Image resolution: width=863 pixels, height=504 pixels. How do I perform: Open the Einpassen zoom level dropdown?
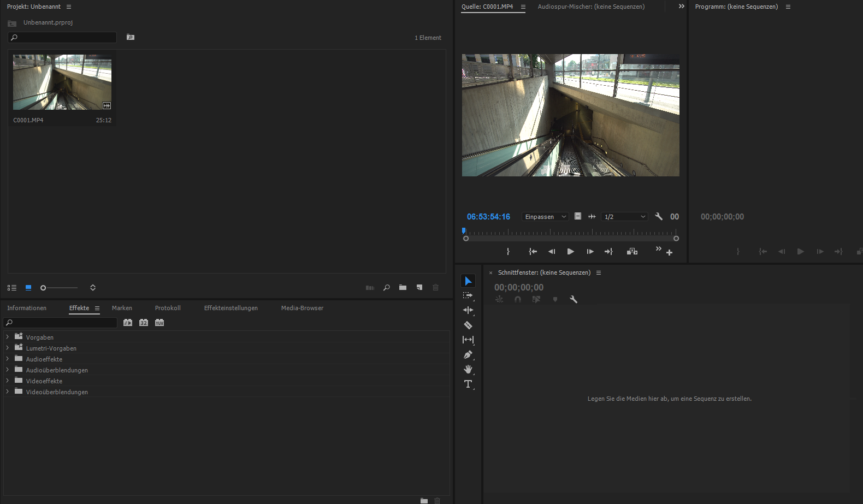coord(545,217)
